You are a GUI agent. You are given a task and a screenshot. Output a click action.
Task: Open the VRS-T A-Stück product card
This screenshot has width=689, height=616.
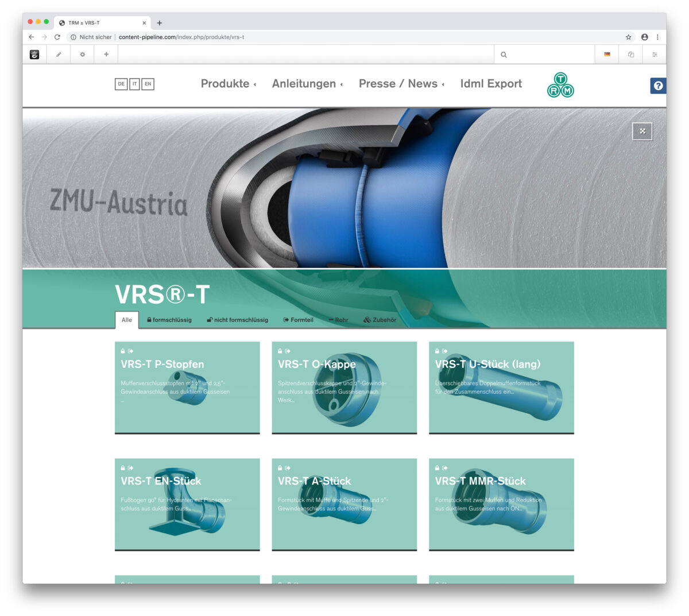click(344, 505)
